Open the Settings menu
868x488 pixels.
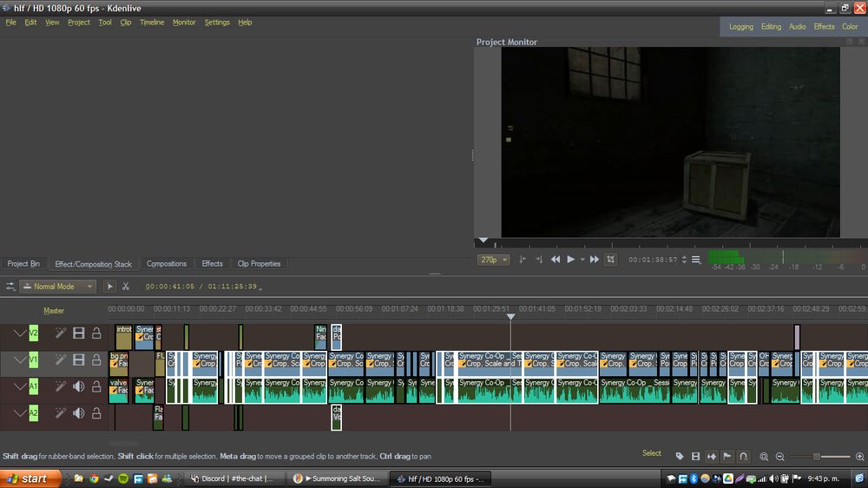coord(217,23)
